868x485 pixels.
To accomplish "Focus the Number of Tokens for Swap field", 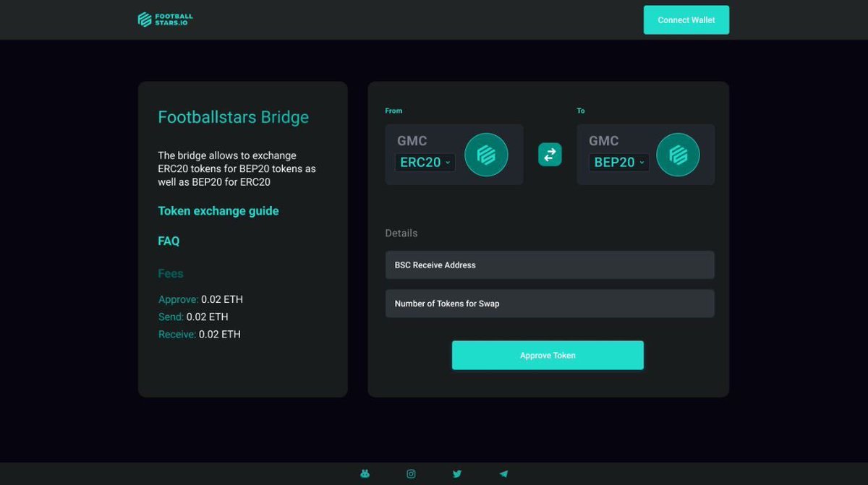I will (550, 304).
